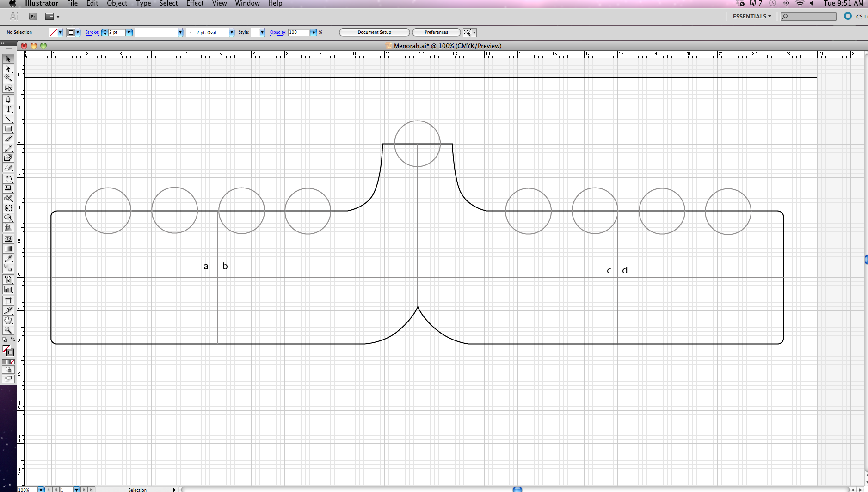Select the Eyedropper tool
Viewport: 868px width, 492px height.
tap(8, 258)
